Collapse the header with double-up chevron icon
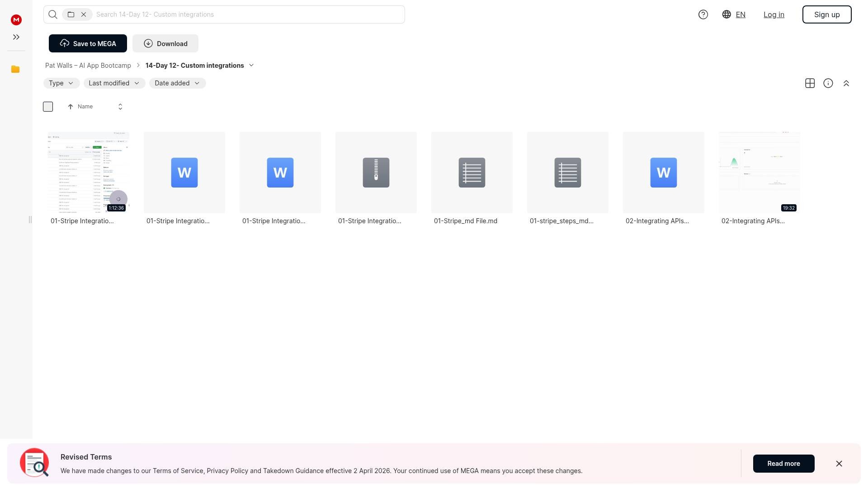Screen dimensions: 868x488 (x=846, y=83)
